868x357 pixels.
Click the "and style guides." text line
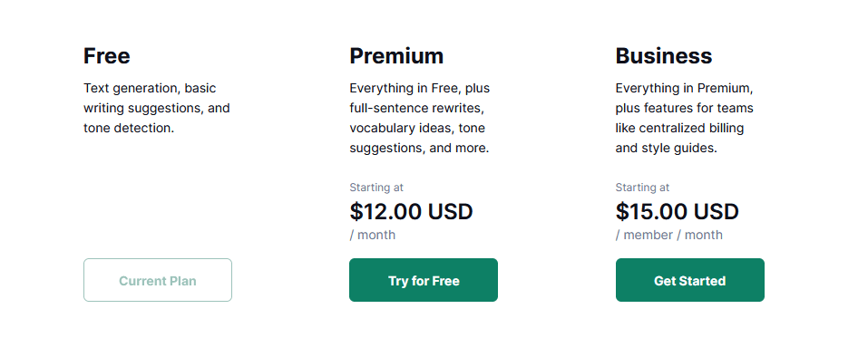[667, 148]
